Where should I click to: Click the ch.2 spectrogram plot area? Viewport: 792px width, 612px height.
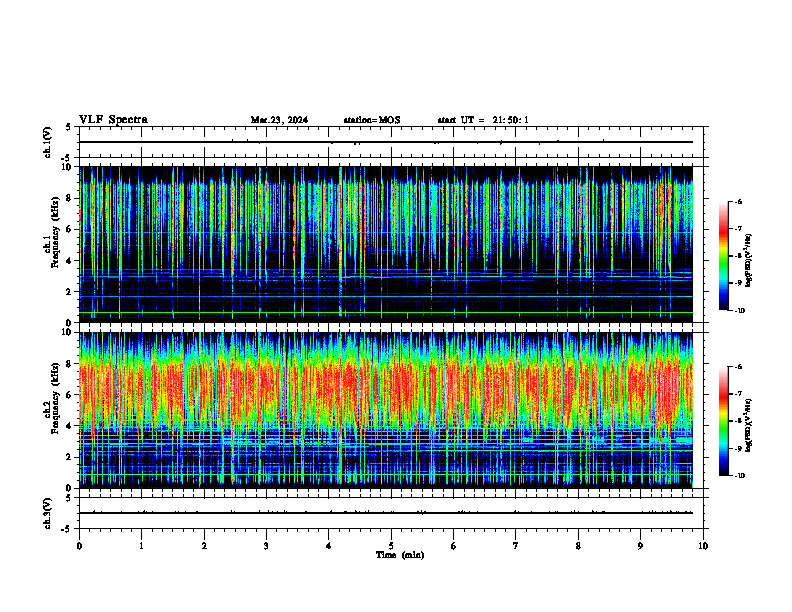pos(386,410)
